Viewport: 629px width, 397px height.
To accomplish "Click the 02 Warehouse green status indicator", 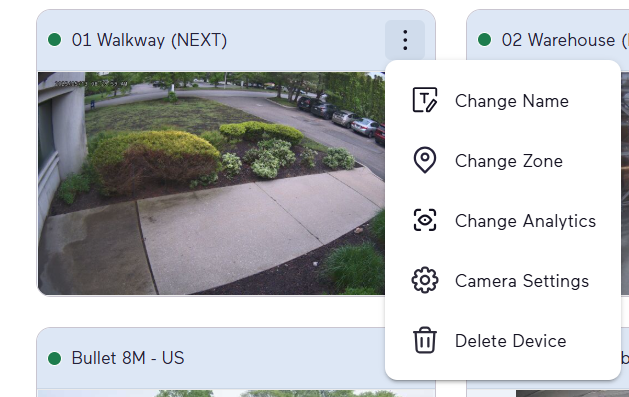I will click(x=485, y=40).
